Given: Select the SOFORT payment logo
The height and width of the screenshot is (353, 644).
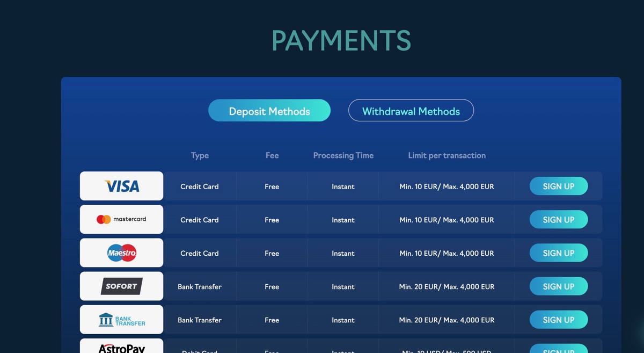Looking at the screenshot, I should [121, 286].
